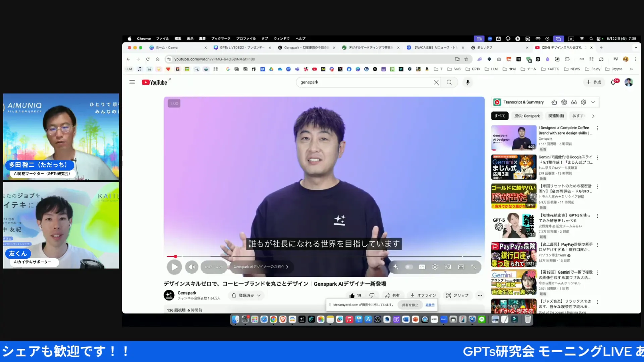Image resolution: width=644 pixels, height=362 pixels.
Task: Bookmark this page with star icon
Action: click(466, 59)
